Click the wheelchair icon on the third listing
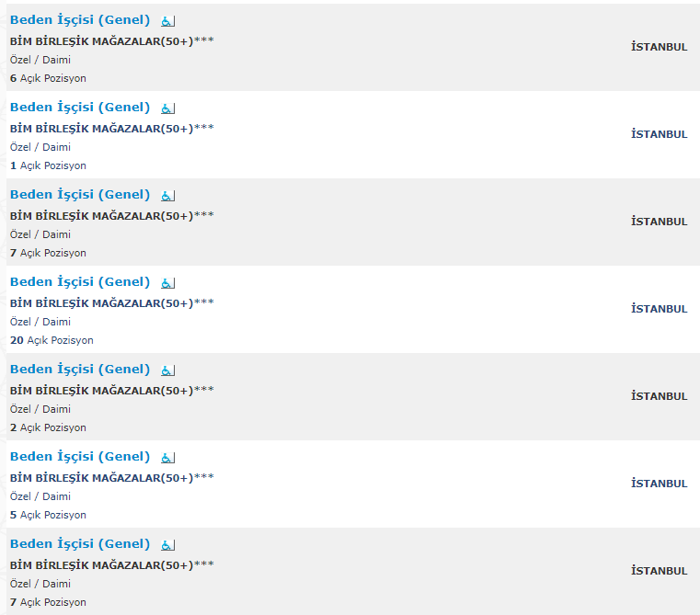The width and height of the screenshot is (700, 615). [167, 196]
